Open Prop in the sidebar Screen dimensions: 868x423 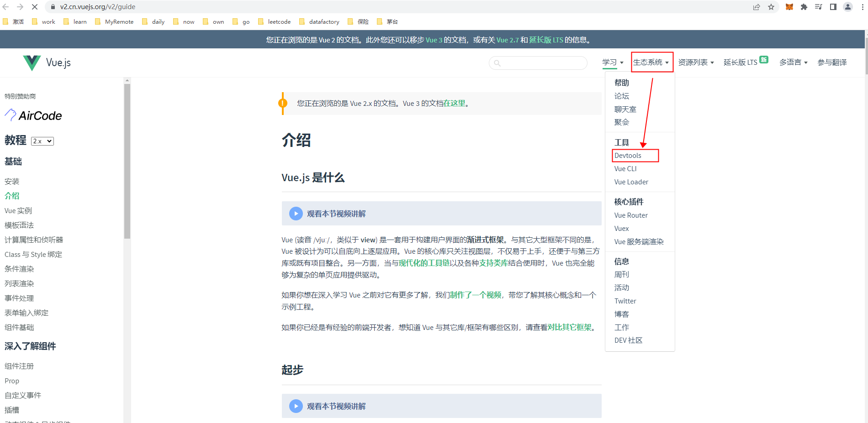[x=12, y=381]
